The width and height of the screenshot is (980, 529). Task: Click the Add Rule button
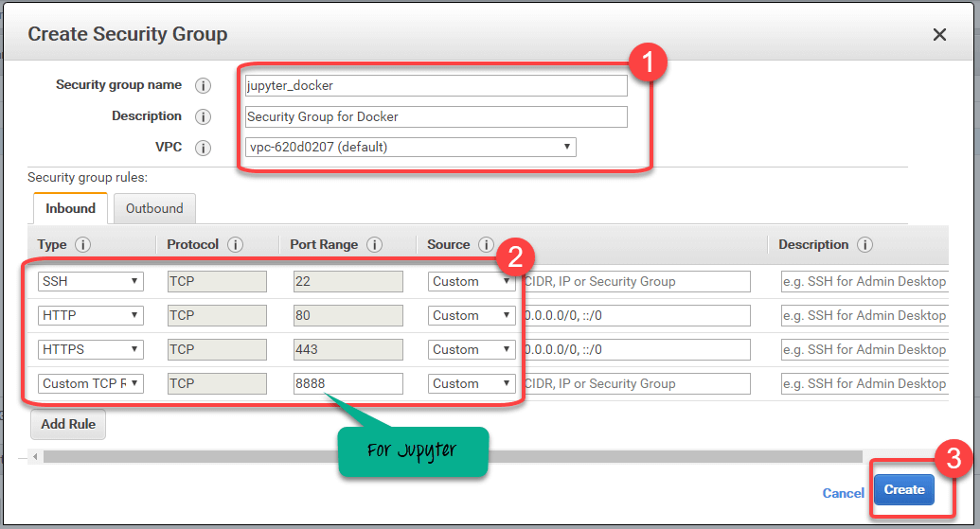click(68, 424)
